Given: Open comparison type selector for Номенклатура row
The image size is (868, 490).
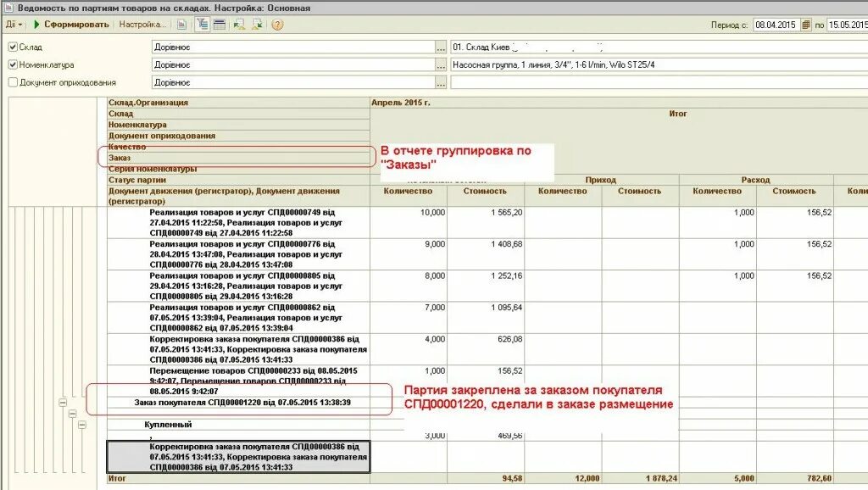Looking at the screenshot, I should [x=441, y=65].
